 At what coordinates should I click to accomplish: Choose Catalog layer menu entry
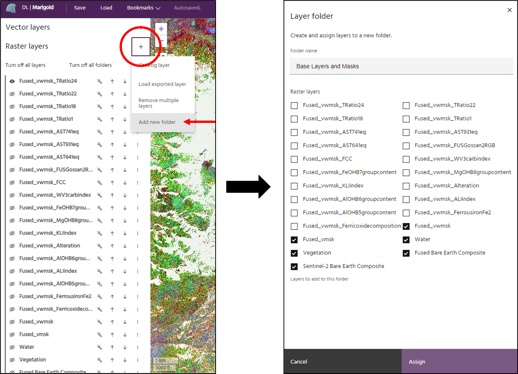(162, 65)
